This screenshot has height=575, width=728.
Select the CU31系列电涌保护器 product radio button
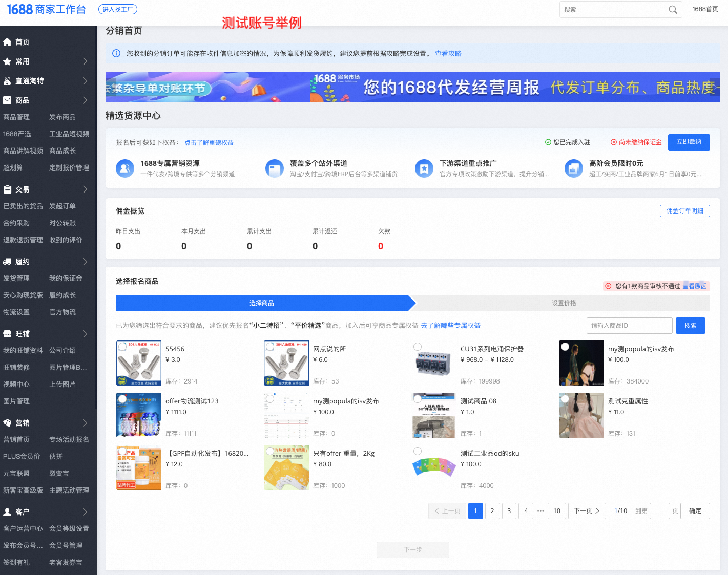[418, 346]
